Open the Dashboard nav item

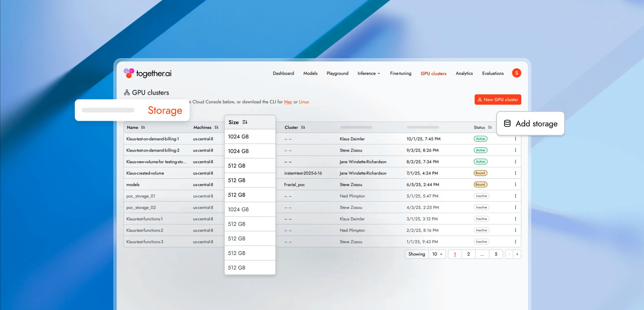tap(283, 74)
